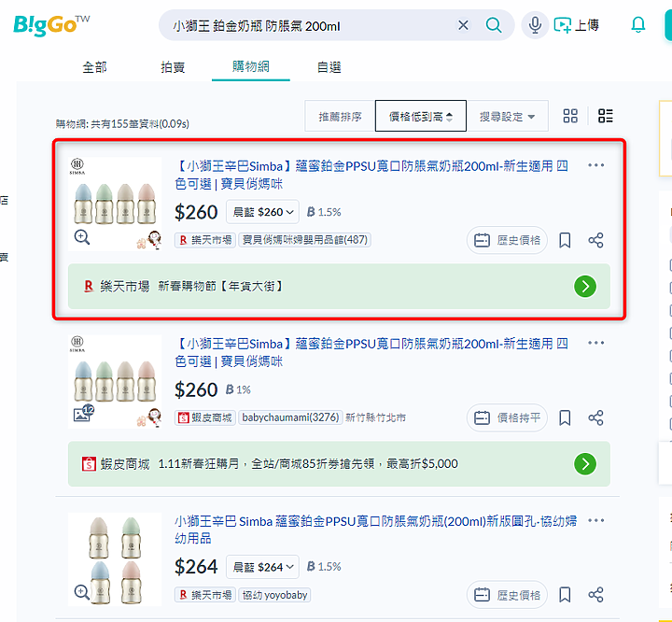
Task: Share the first 樂天市場 $260 product
Action: click(x=595, y=240)
